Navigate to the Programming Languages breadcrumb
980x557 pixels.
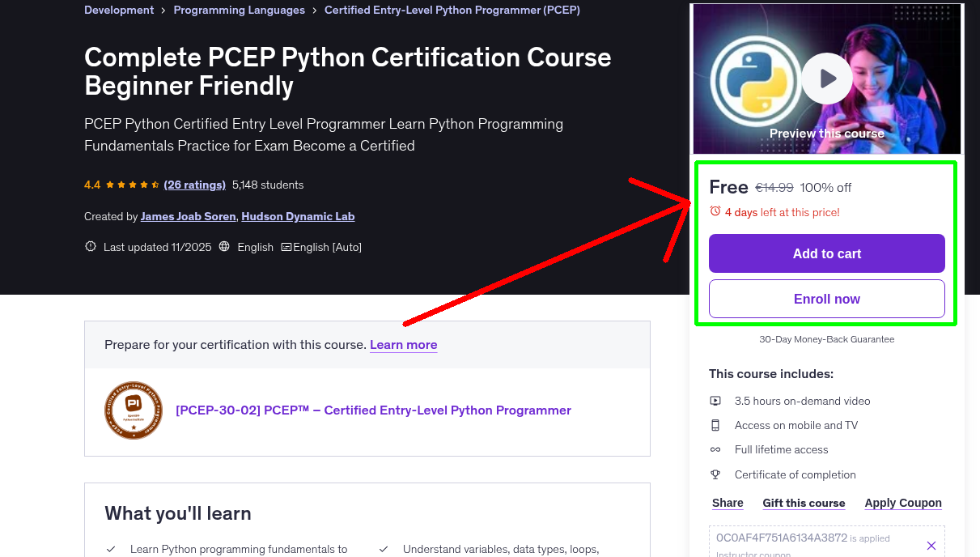pyautogui.click(x=239, y=10)
